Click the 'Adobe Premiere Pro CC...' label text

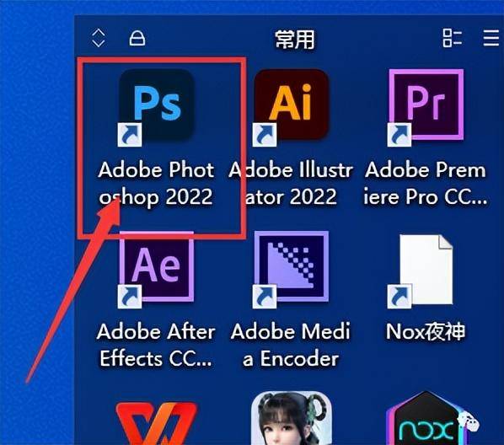click(426, 183)
